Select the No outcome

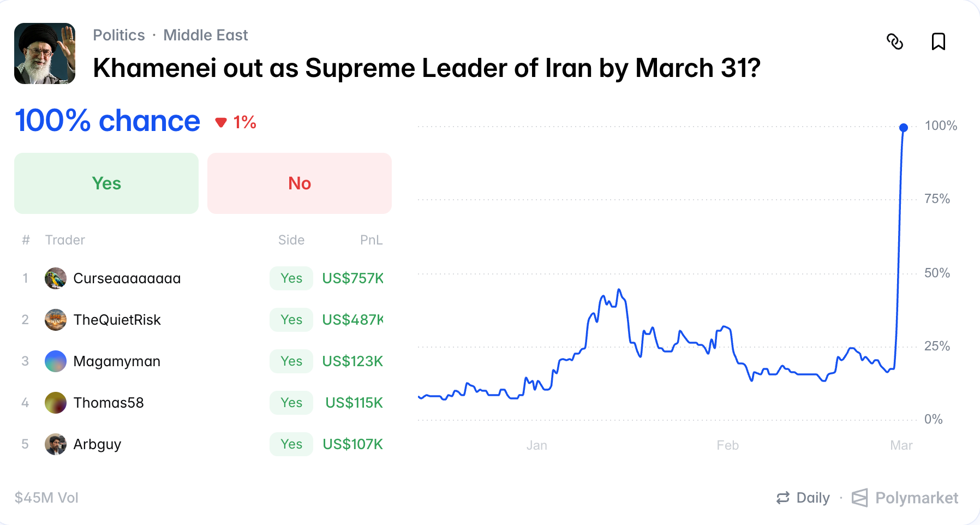coord(299,183)
